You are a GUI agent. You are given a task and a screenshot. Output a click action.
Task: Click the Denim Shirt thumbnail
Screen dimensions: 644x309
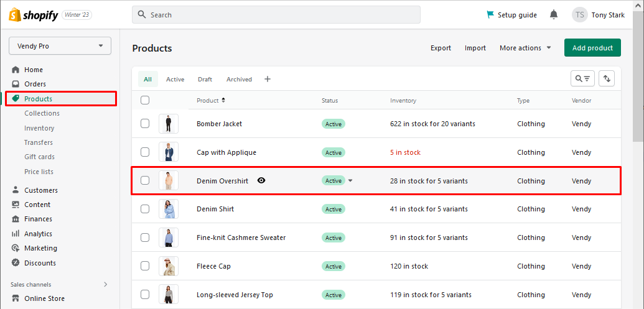[169, 209]
